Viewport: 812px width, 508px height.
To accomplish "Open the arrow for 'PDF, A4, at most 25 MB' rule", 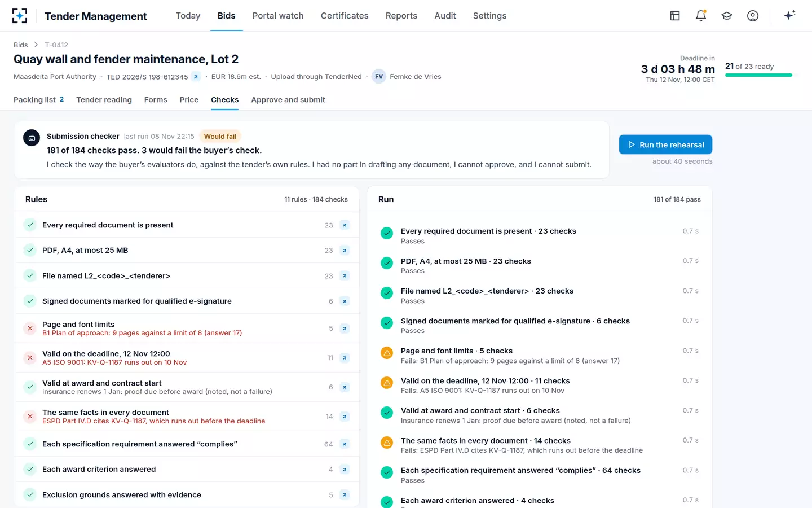I will pos(345,251).
